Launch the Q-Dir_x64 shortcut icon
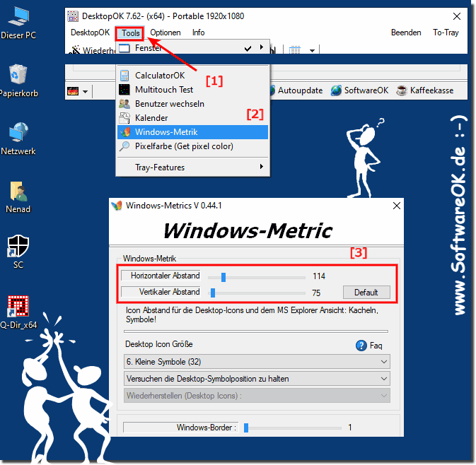 tap(18, 306)
